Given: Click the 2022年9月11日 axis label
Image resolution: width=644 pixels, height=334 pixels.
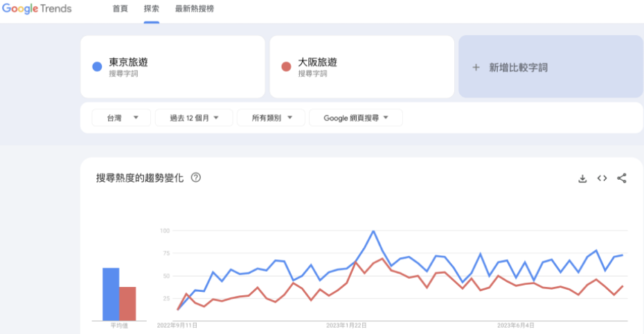Looking at the screenshot, I should [177, 326].
